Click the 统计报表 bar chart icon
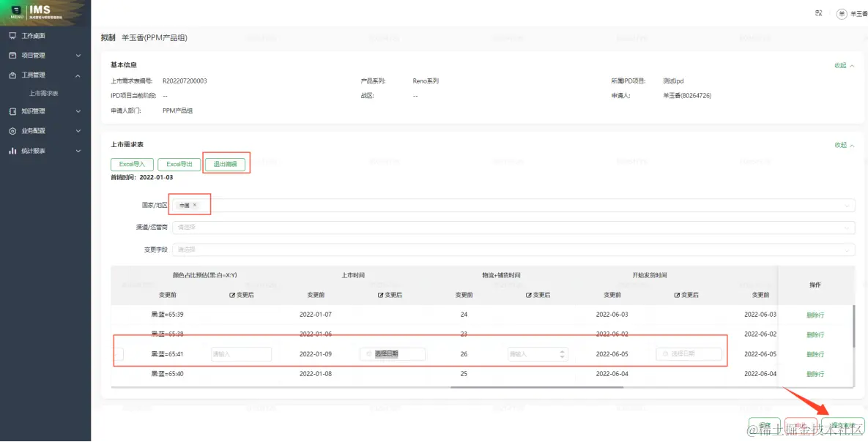 tap(12, 151)
